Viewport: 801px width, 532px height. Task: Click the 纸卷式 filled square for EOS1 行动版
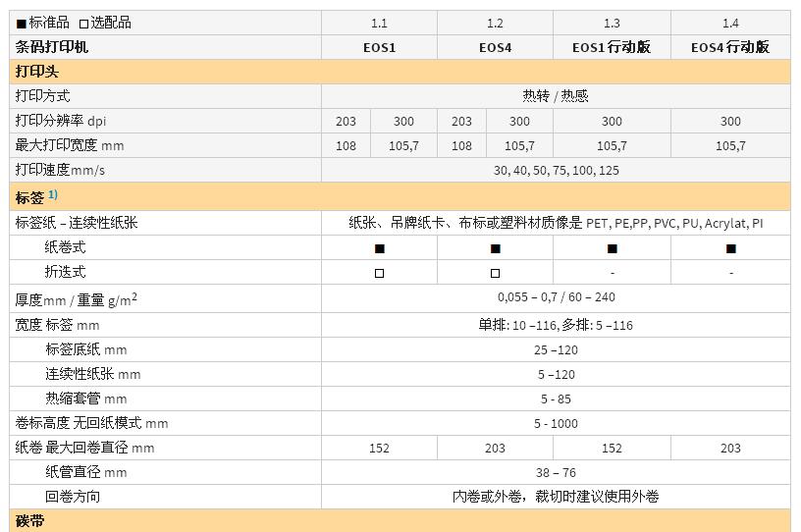pos(612,248)
